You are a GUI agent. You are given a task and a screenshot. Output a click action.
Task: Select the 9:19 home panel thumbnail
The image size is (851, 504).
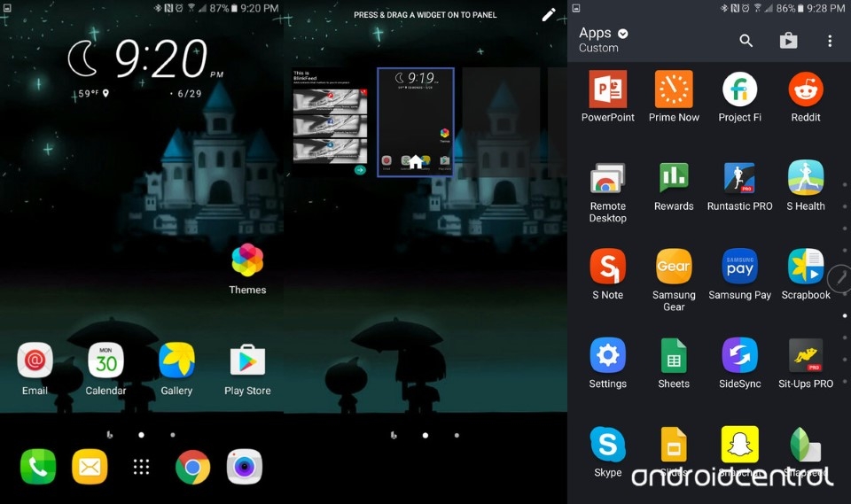(x=416, y=122)
